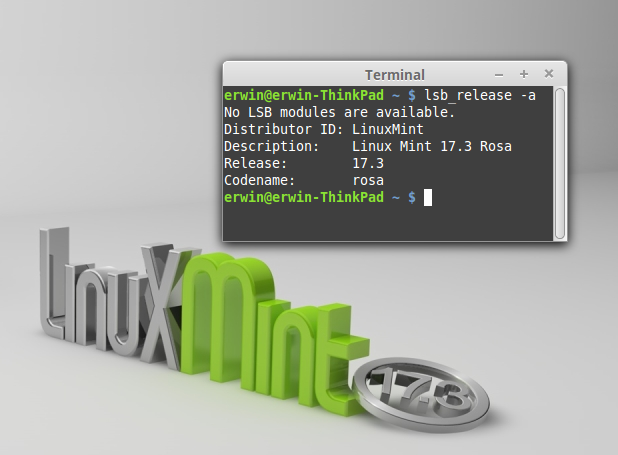Click the 'Release: 17.3' line

pyautogui.click(x=304, y=163)
